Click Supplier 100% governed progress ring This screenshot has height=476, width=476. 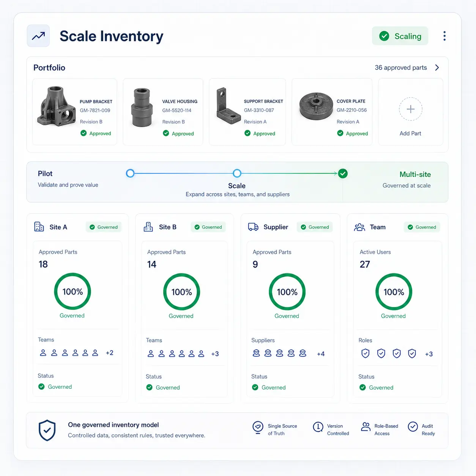click(x=287, y=292)
